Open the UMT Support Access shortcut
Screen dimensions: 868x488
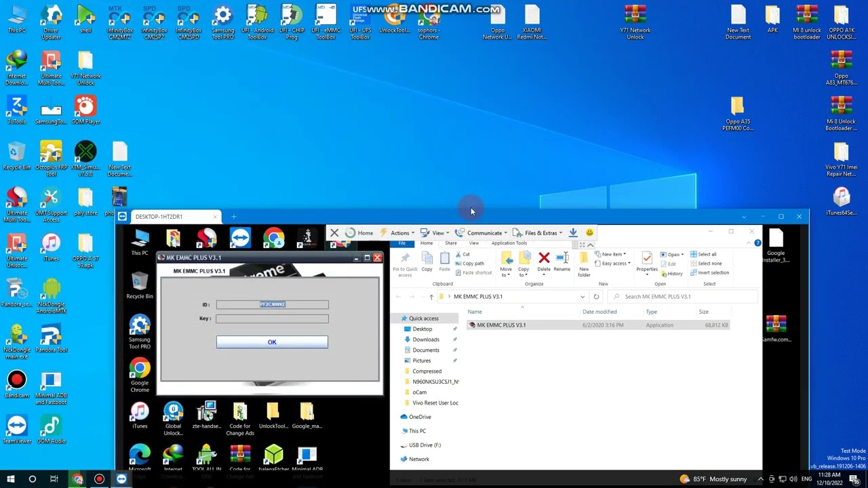51,205
